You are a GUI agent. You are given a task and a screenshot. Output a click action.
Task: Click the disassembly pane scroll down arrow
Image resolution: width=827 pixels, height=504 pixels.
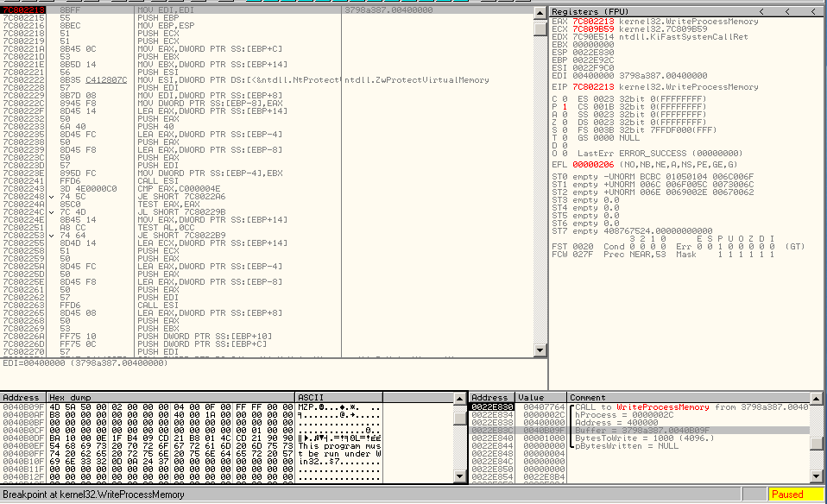(540, 350)
